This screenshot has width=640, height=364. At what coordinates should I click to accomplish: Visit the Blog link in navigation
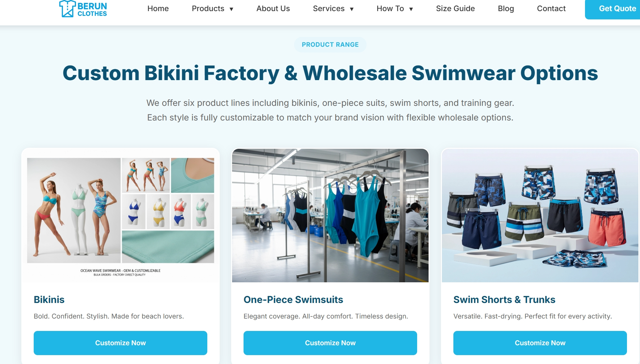point(506,9)
